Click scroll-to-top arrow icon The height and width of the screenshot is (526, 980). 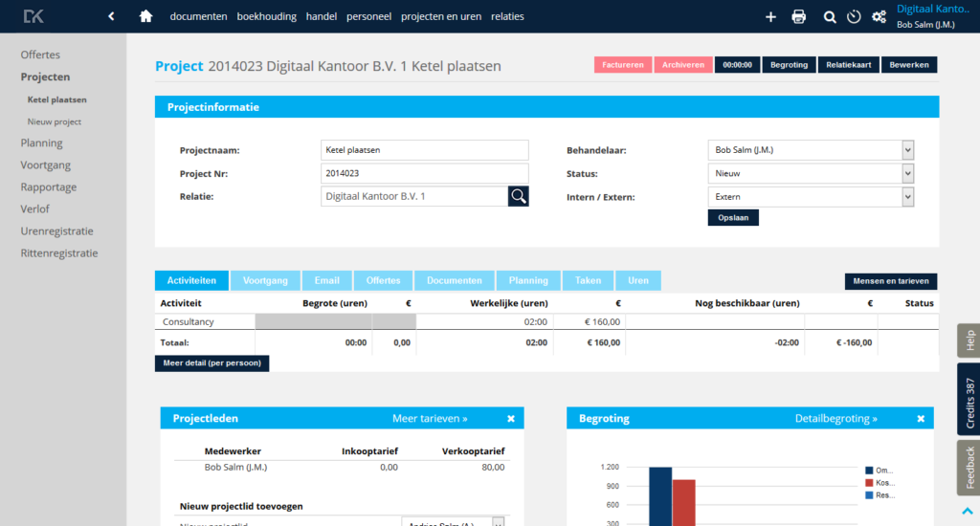968,511
